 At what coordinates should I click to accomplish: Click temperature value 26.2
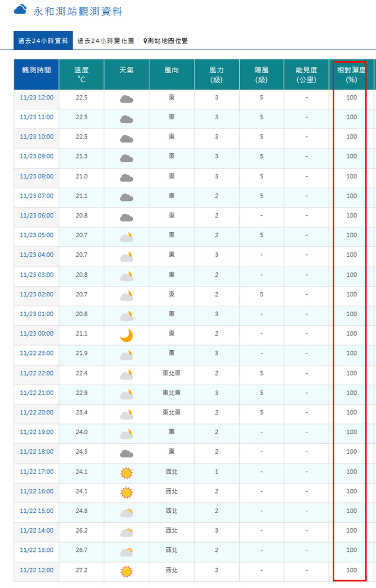click(81, 531)
